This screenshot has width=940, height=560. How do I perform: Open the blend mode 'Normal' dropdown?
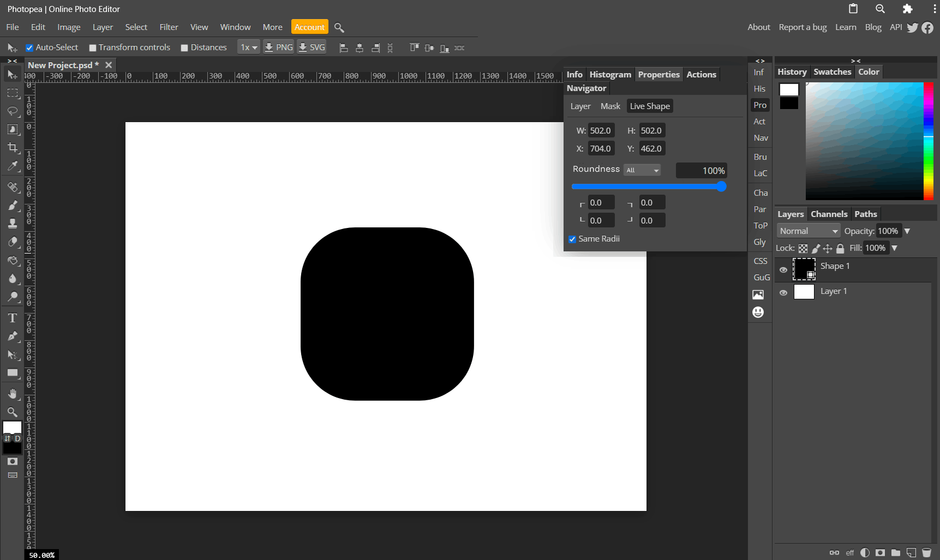click(808, 231)
